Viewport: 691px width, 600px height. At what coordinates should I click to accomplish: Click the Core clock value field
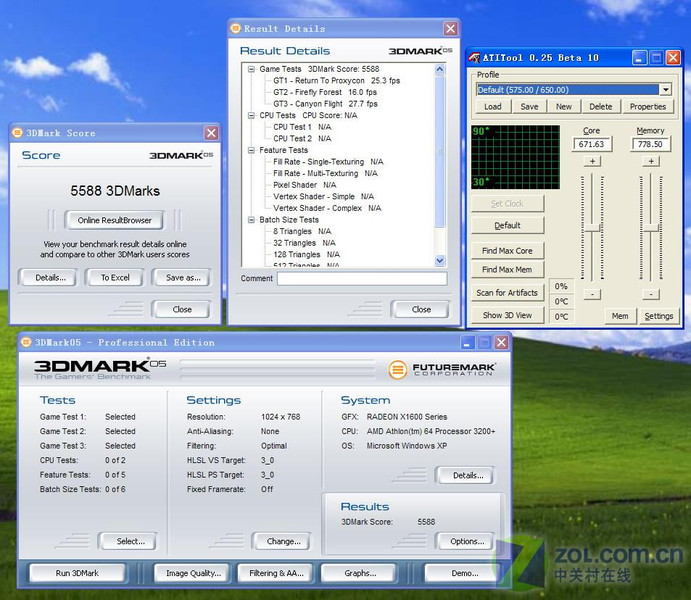[591, 144]
